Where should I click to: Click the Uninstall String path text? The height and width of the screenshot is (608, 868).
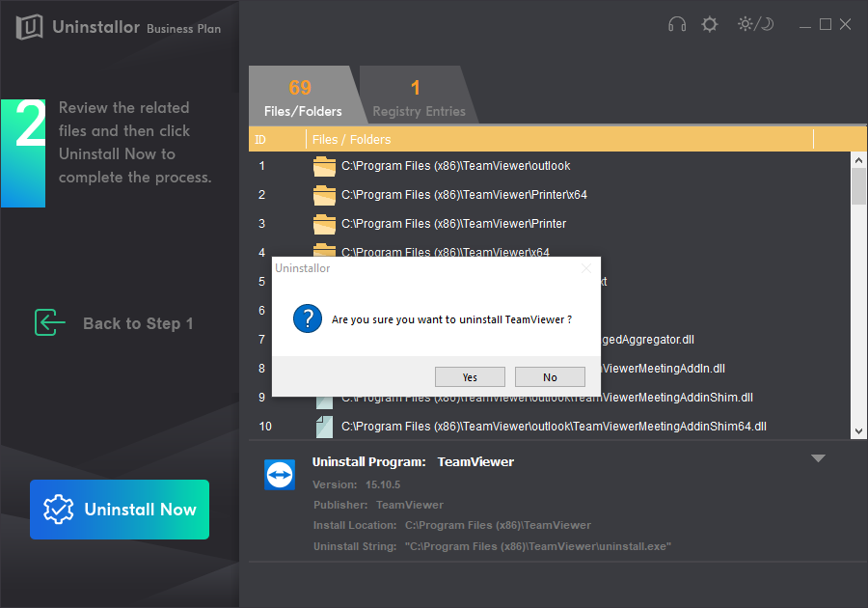[x=537, y=546]
